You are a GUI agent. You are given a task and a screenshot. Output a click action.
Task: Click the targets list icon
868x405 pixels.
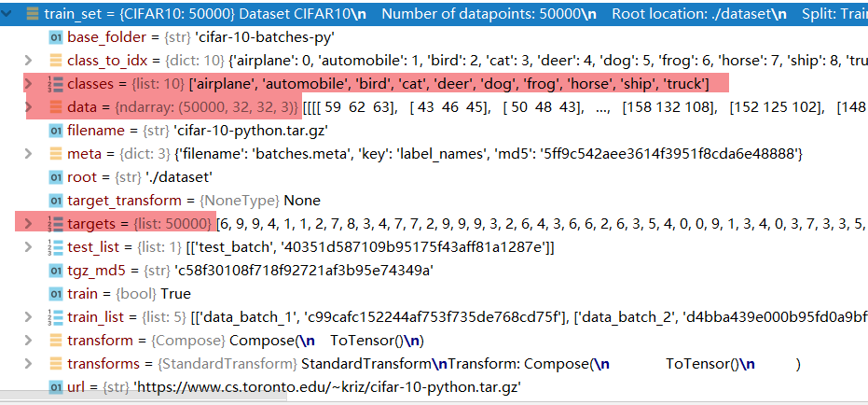click(x=55, y=223)
